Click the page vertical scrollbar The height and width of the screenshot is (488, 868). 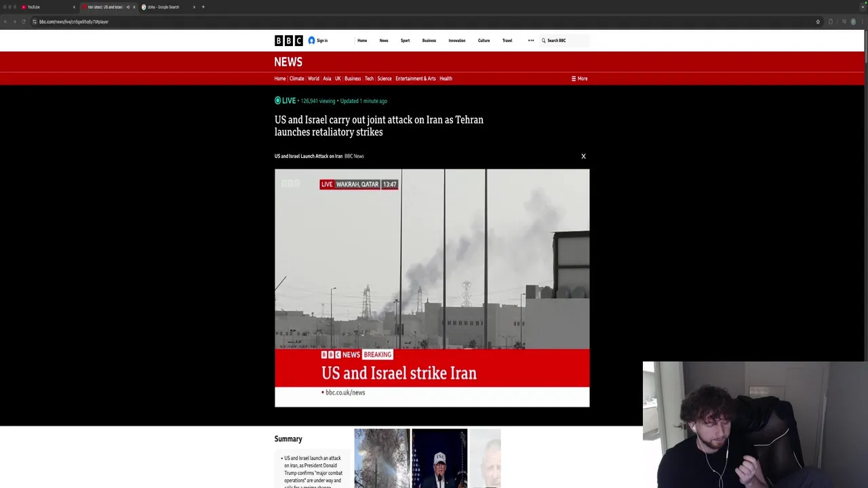866,47
